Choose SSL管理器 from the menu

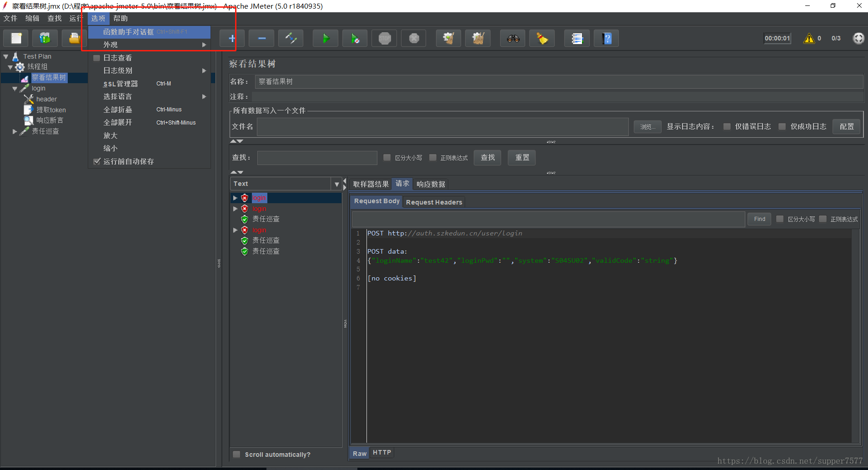[149, 84]
